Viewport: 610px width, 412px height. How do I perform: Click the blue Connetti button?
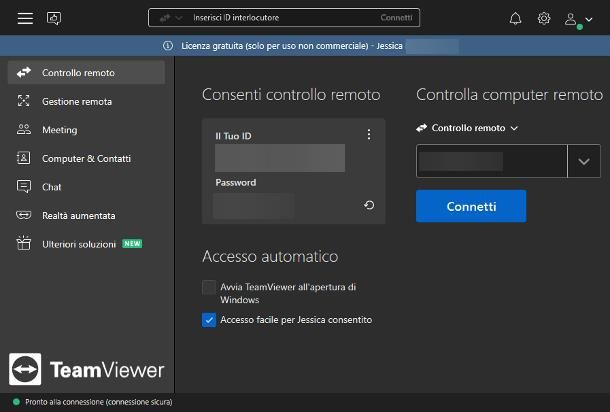click(x=471, y=206)
